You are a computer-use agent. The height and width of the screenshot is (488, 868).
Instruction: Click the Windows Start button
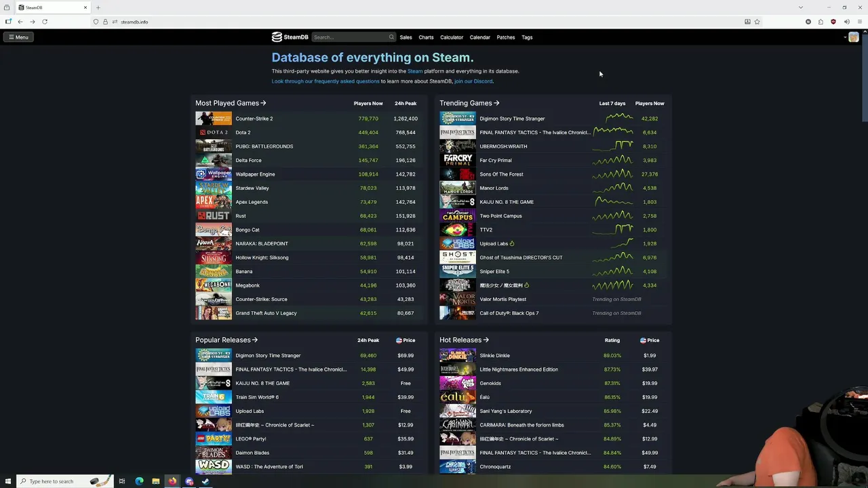[7, 481]
